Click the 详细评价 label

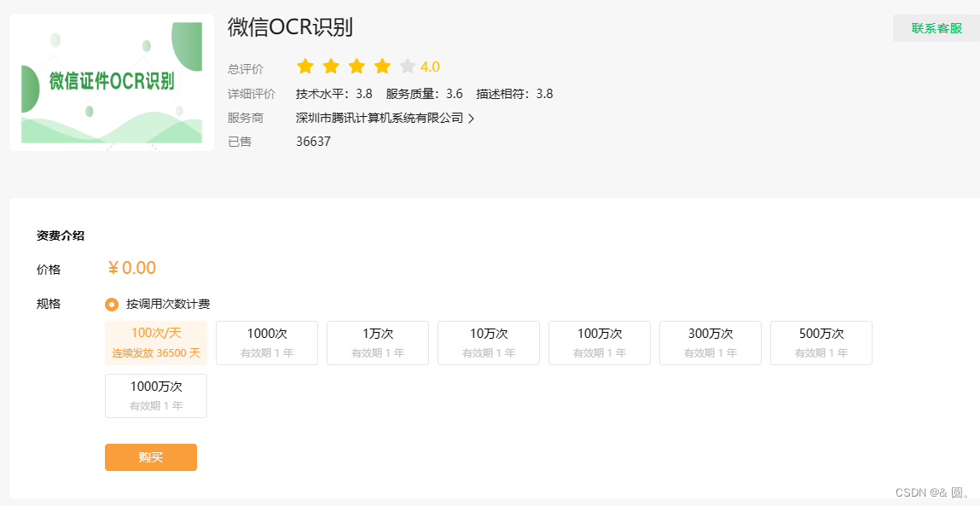pos(252,95)
